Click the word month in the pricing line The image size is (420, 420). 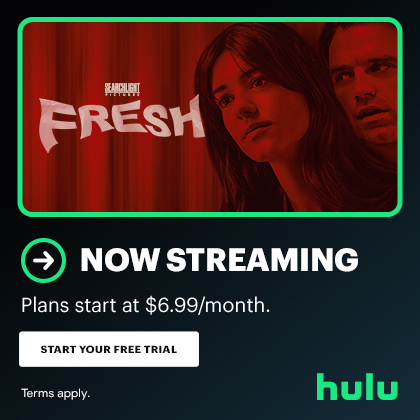(234, 305)
